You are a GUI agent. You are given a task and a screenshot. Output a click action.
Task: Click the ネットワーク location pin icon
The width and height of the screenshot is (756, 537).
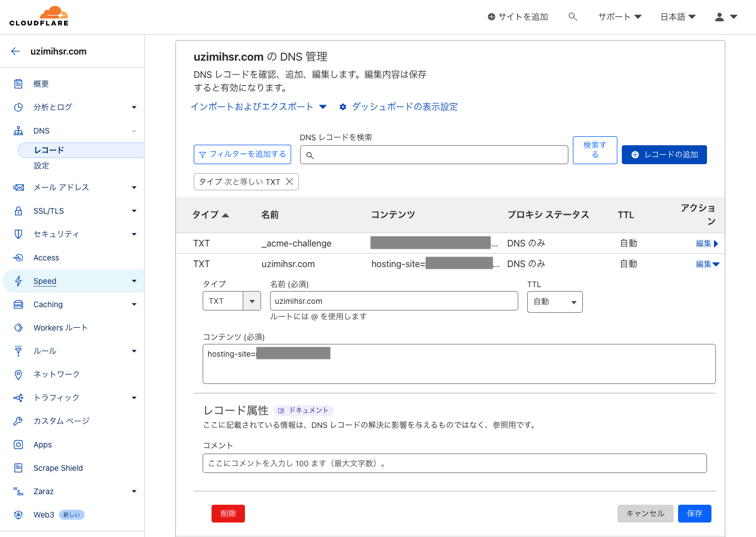coord(18,375)
